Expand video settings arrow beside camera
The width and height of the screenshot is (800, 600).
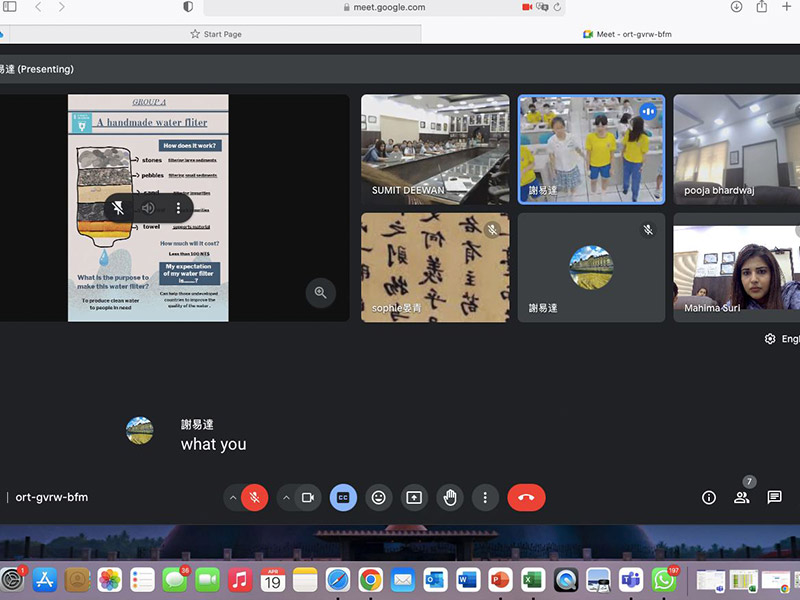tap(286, 497)
